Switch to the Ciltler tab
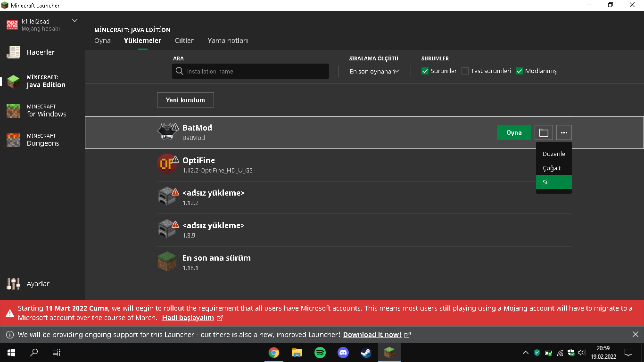This screenshot has height=362, width=644. point(184,41)
